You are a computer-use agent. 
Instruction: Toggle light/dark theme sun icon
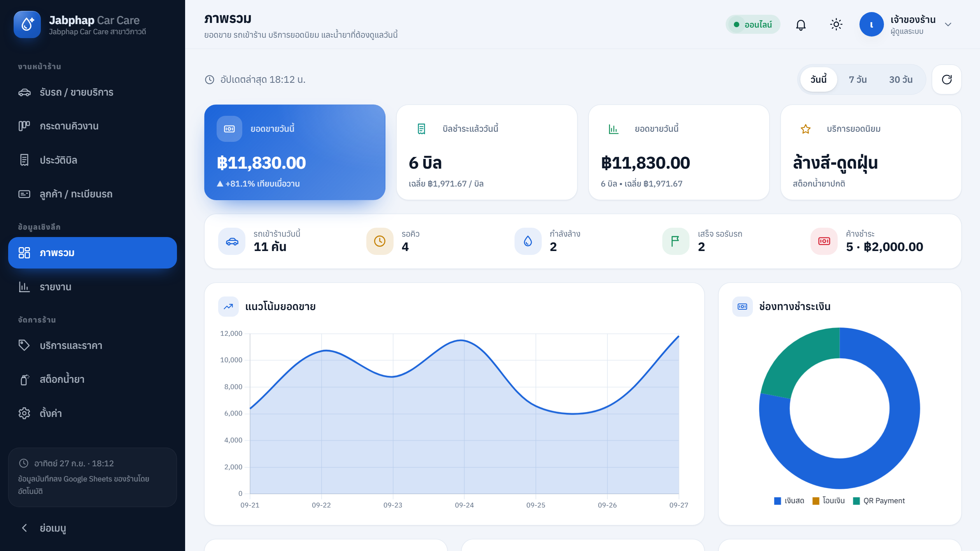click(836, 24)
